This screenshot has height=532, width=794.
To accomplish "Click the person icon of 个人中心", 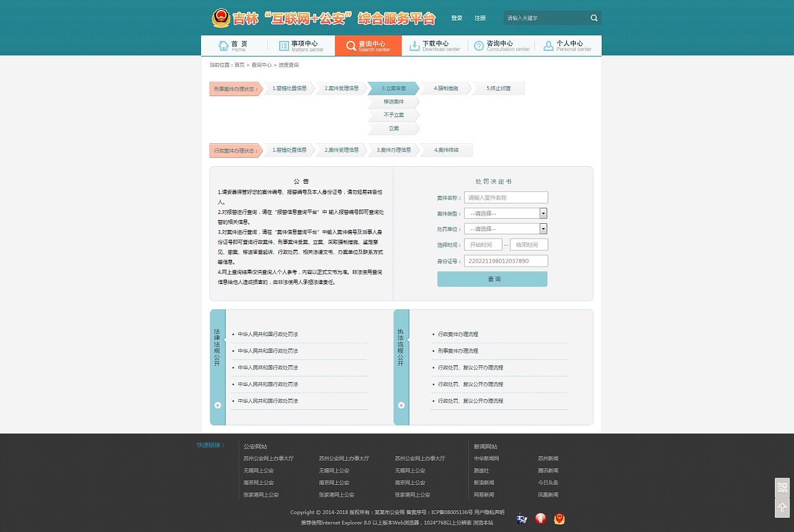I will coord(548,46).
